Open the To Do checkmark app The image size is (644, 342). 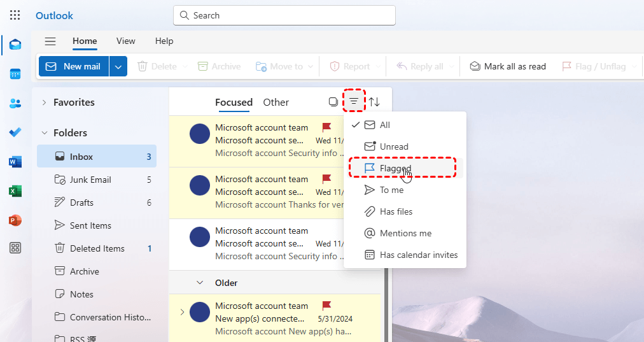(15, 132)
